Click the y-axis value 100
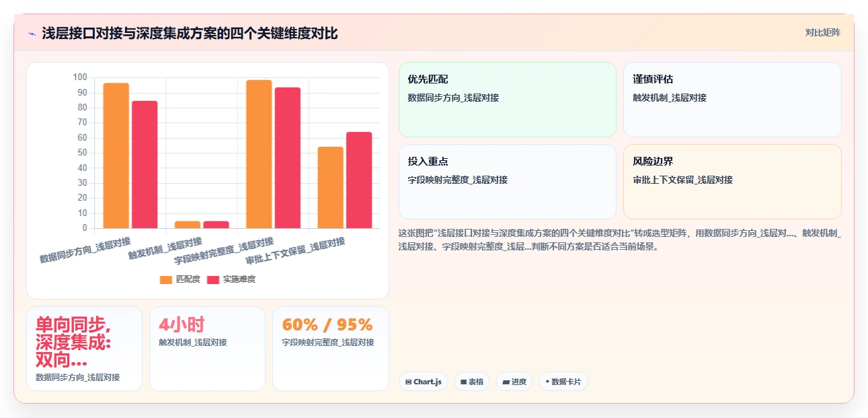Screen dimensions: 868x418 pyautogui.click(x=80, y=77)
